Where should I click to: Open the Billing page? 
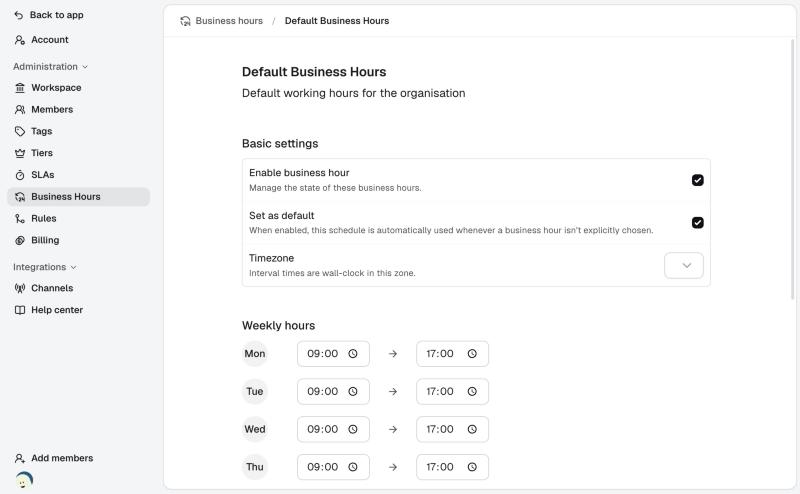(79, 240)
